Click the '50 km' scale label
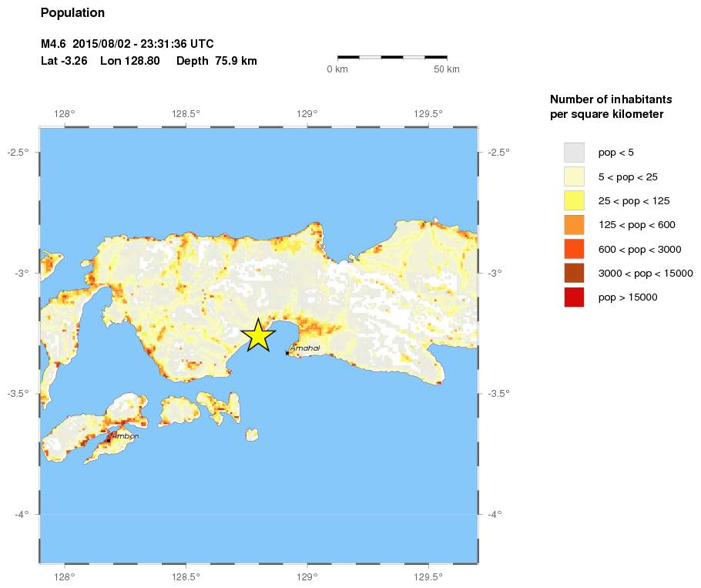701x588 pixels. [x=447, y=69]
